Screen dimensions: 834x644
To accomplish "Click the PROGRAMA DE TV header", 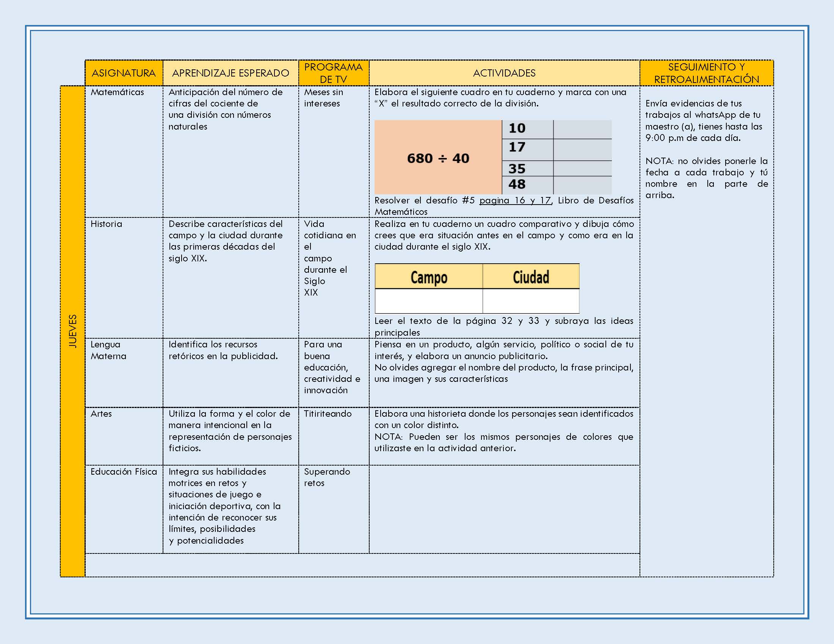I will tap(333, 73).
